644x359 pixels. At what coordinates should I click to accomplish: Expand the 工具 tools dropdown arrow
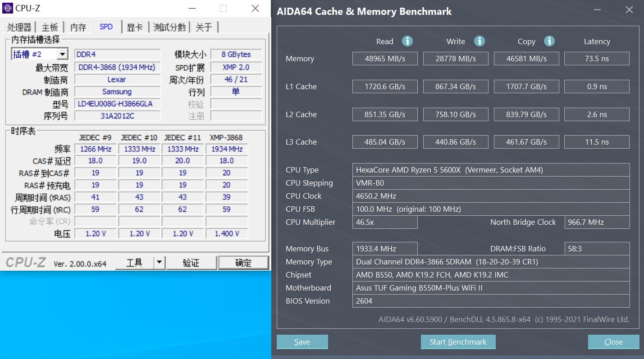[x=160, y=262]
